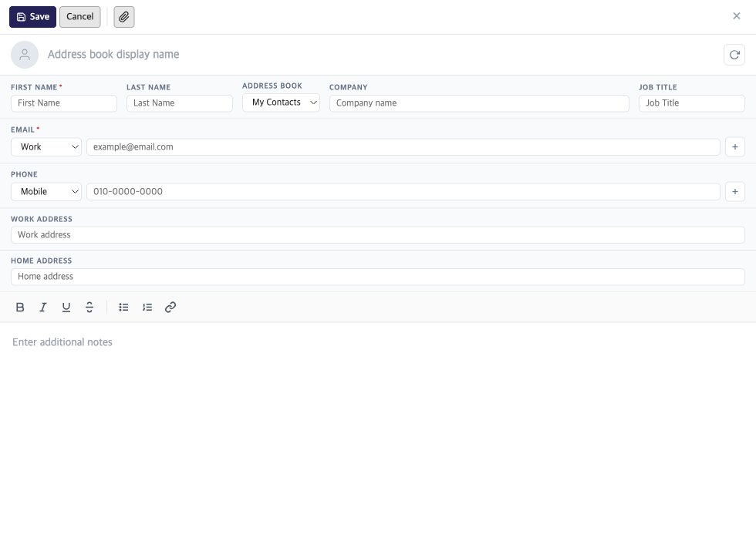Insert a hyperlink in notes
This screenshot has width=756, height=555.
170,308
